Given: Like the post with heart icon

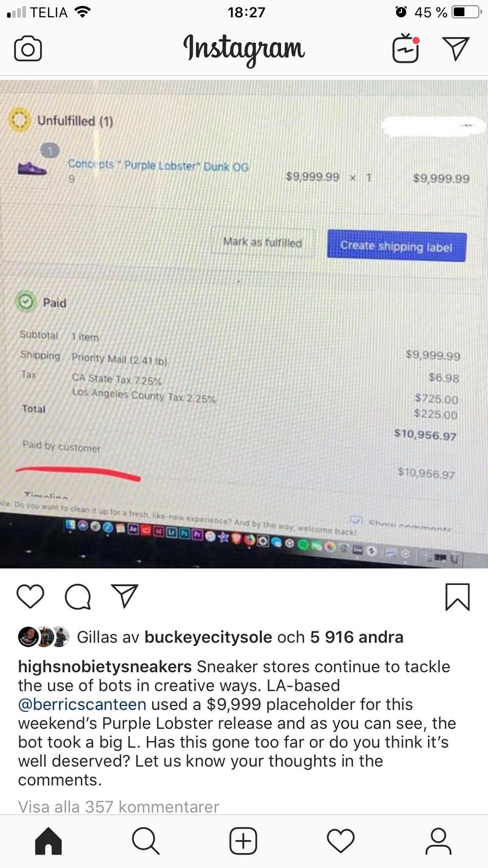Looking at the screenshot, I should point(30,596).
